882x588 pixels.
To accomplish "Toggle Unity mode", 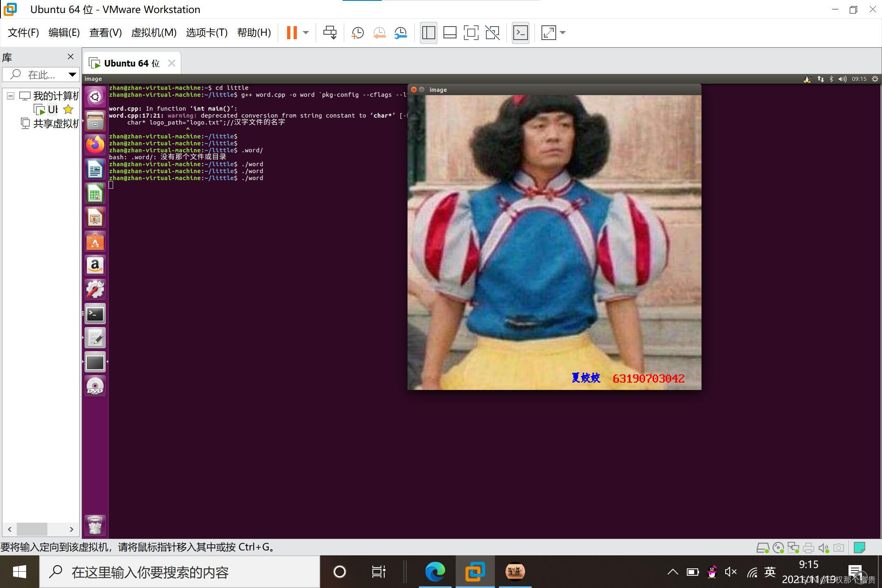I will [x=492, y=33].
